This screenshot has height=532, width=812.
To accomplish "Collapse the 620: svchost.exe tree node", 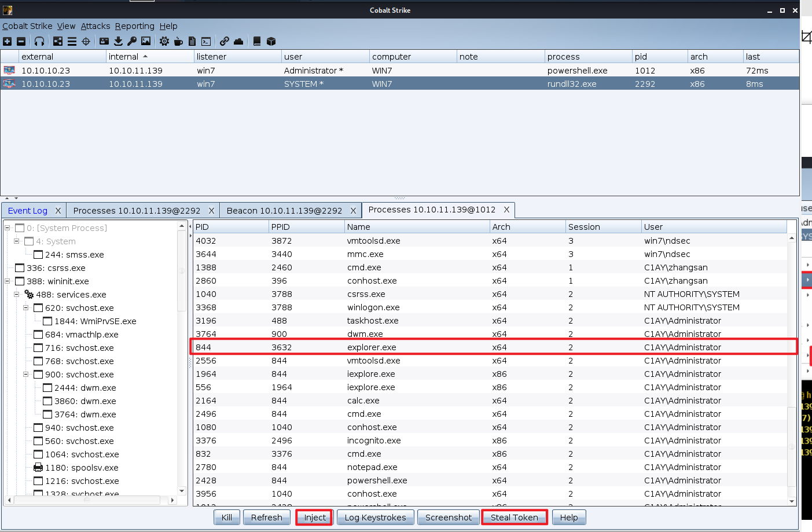I will tap(26, 307).
